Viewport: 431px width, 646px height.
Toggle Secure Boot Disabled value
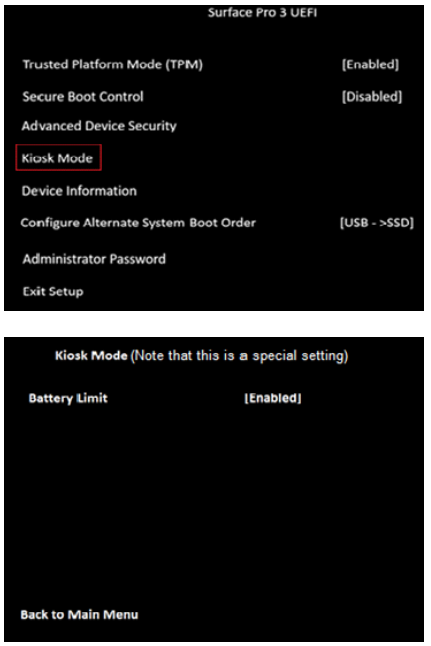pos(372,97)
